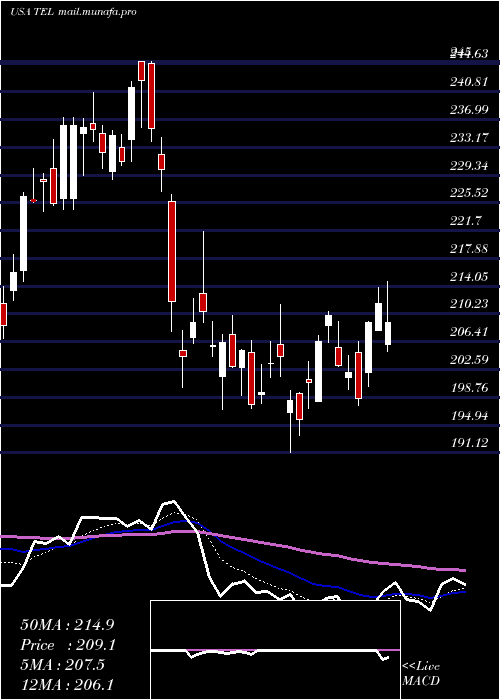This screenshot has height=700, width=500.
Task: Select the 240.81 price axis label
Action: (469, 82)
